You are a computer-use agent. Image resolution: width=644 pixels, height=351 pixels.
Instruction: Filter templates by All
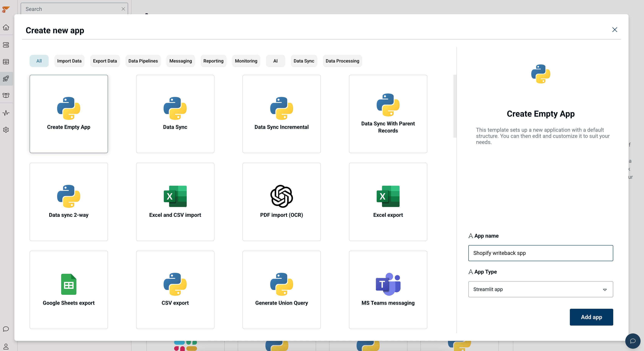click(x=39, y=61)
